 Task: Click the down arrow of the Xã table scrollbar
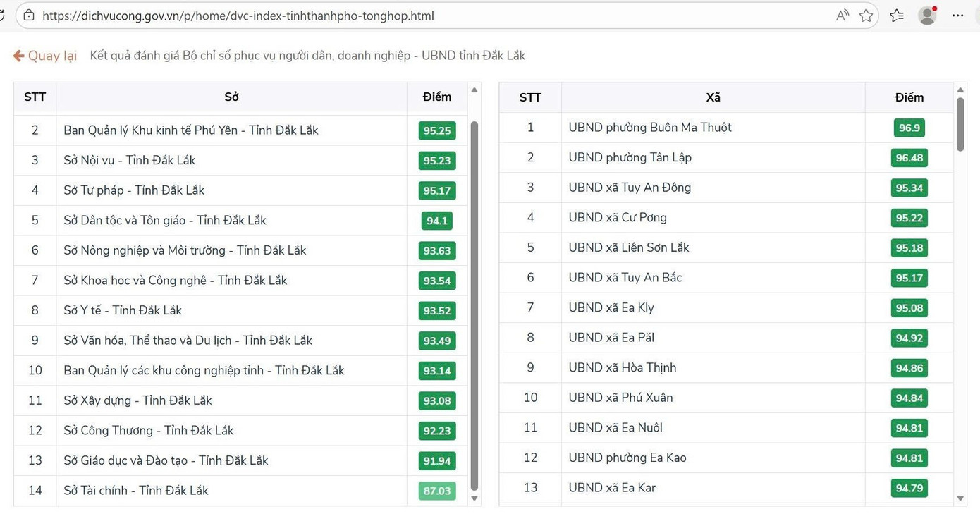(x=960, y=498)
